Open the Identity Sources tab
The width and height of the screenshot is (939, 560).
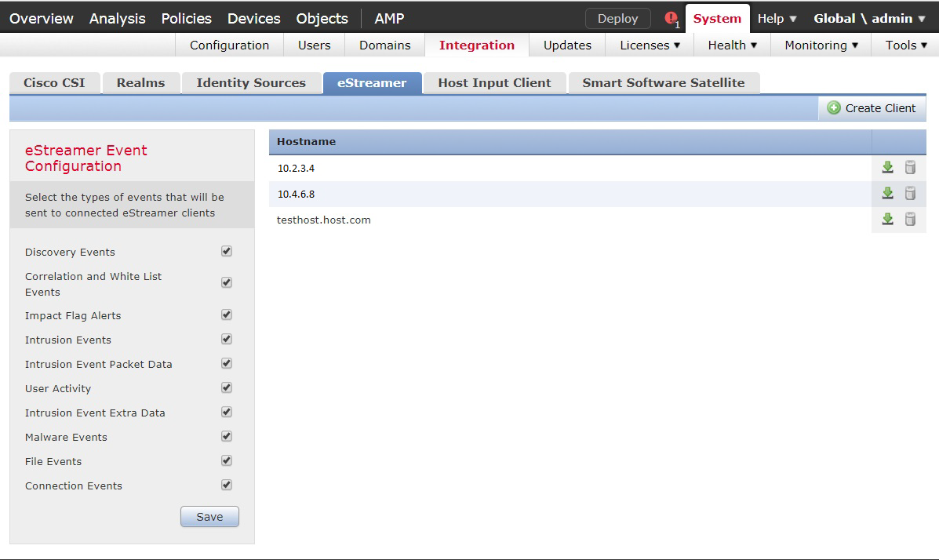(x=251, y=82)
